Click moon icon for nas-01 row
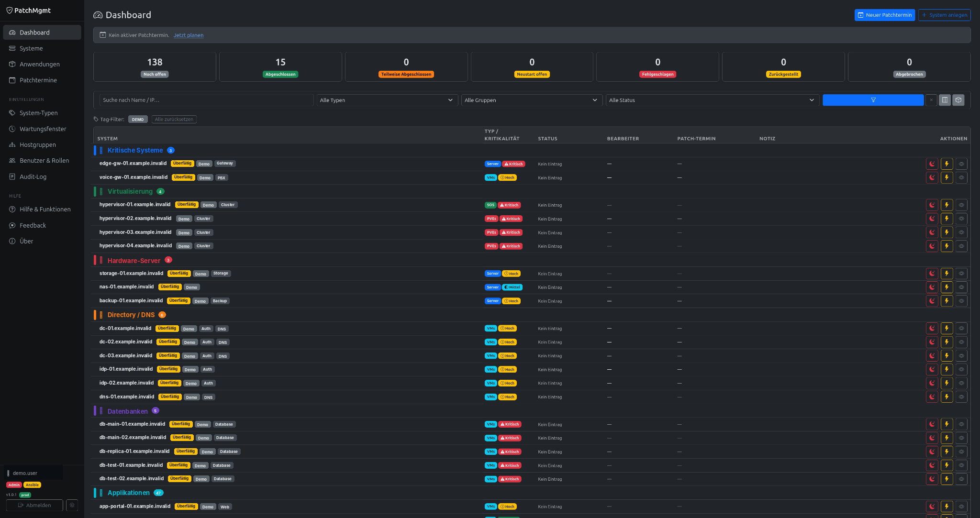This screenshot has height=518, width=980. [x=932, y=287]
